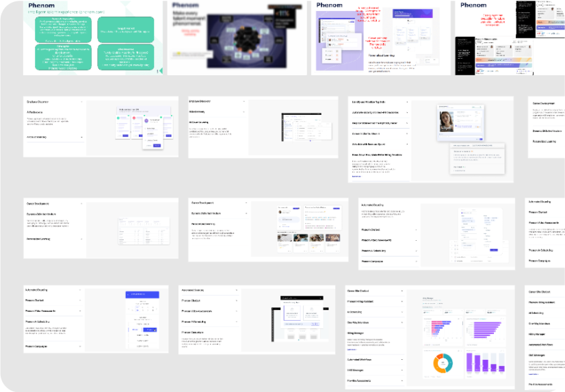Viewport: 565px width, 392px height.
Task: Expand Personalized Learning in the skills table card
Action: coord(55,239)
